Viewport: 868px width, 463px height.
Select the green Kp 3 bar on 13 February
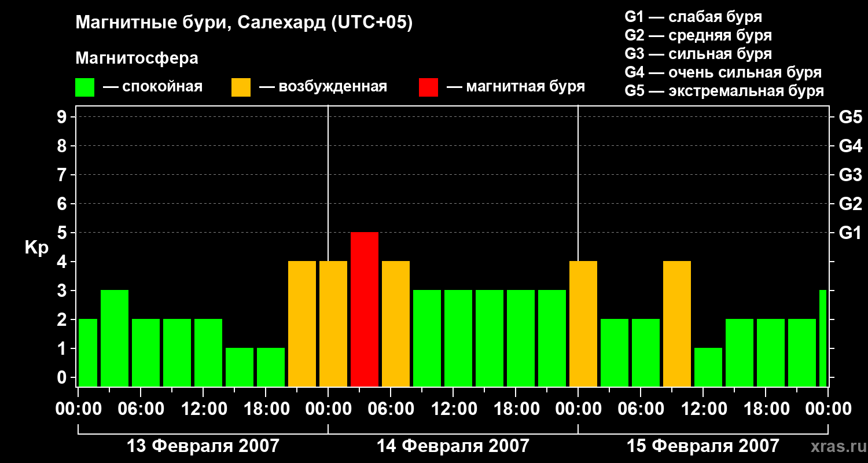coord(115,339)
